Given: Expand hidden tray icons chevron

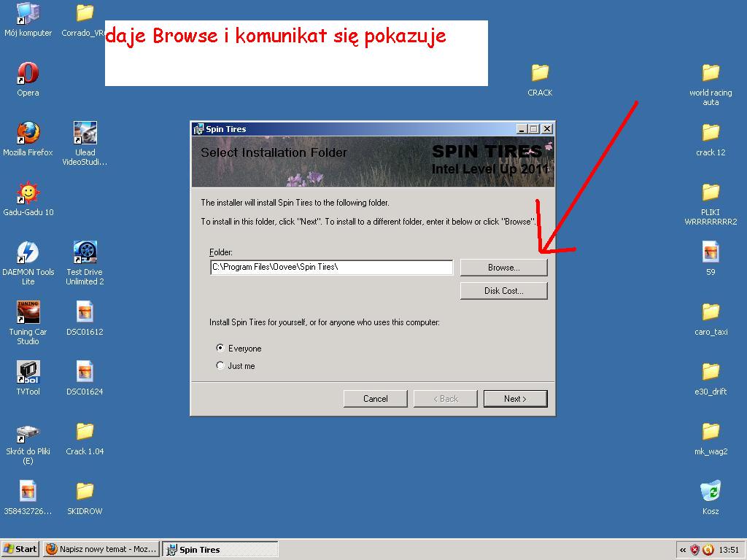Looking at the screenshot, I should pyautogui.click(x=683, y=550).
